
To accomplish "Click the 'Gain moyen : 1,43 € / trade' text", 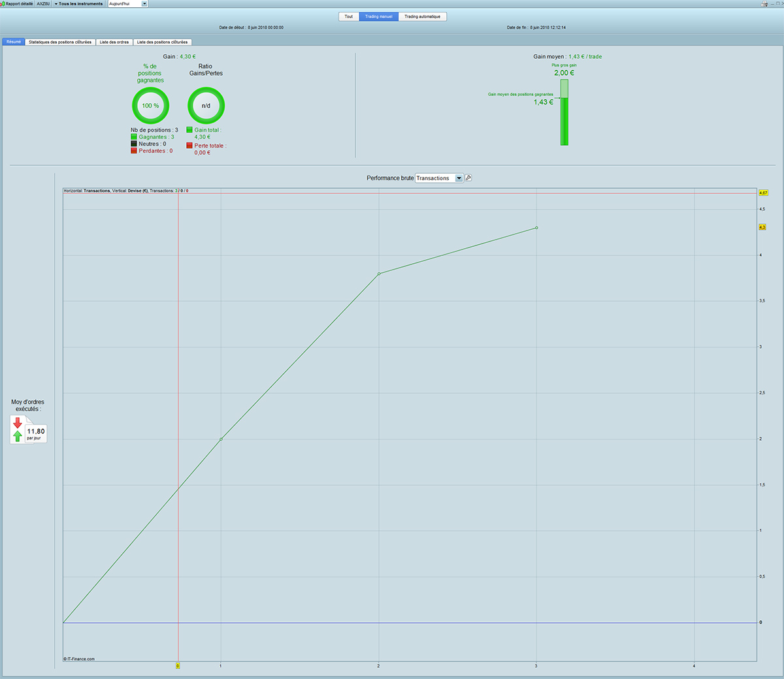I will [568, 57].
